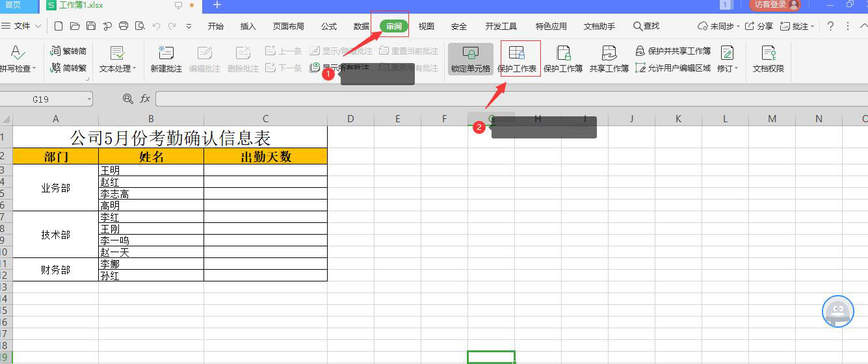Expand the arrow next to 文件

[x=38, y=27]
